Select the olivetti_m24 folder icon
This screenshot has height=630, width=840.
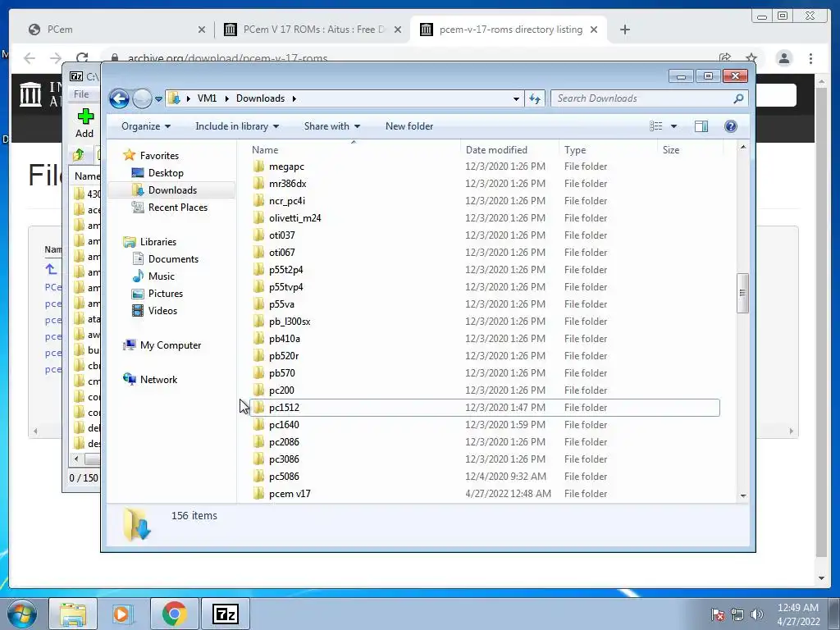click(258, 217)
